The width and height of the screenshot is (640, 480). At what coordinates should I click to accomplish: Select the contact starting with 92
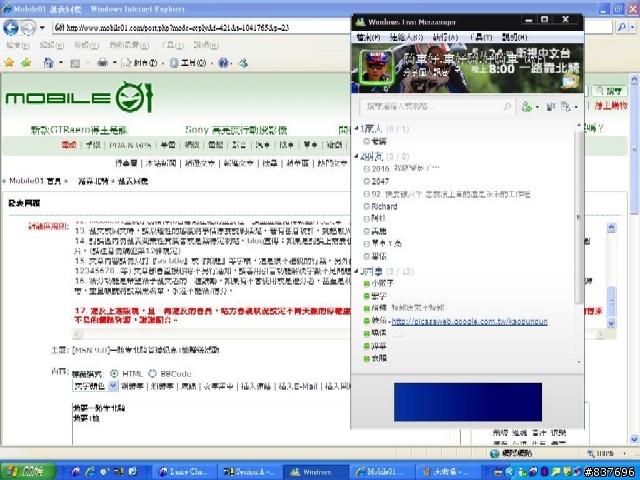pos(447,194)
